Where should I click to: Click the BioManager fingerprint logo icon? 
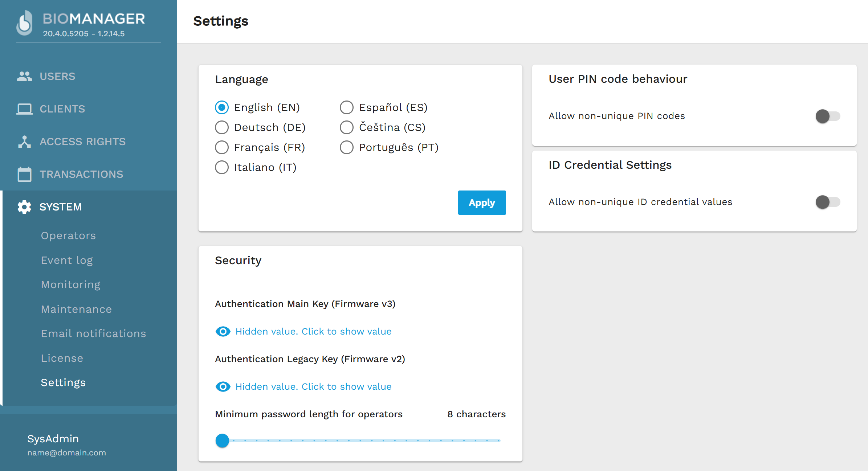click(25, 23)
